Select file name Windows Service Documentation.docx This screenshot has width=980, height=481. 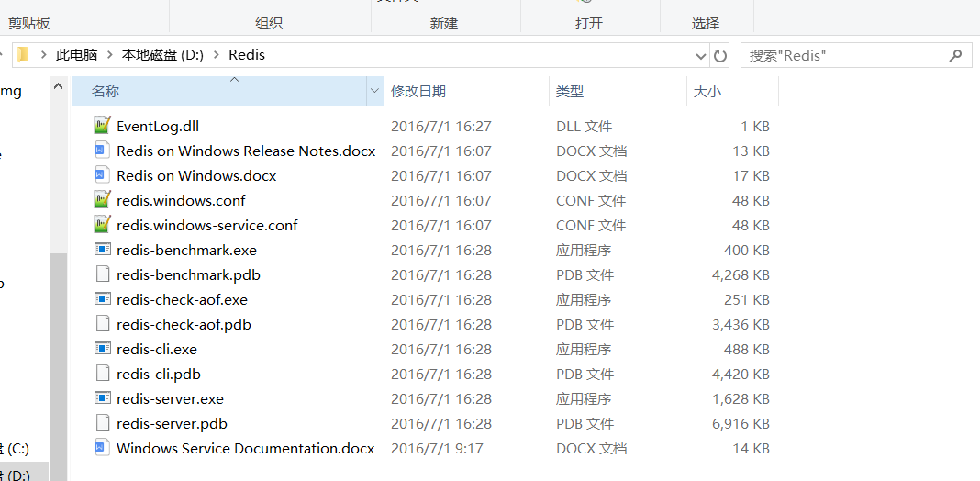pos(246,449)
